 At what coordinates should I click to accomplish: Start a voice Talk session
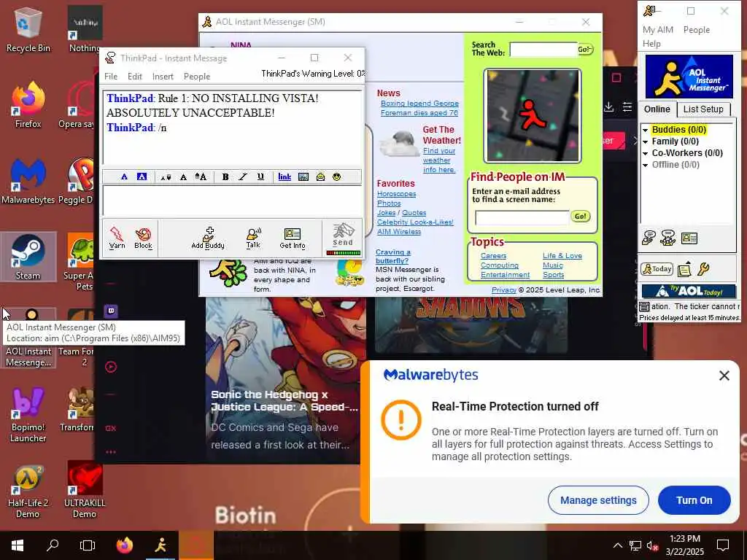coord(253,238)
